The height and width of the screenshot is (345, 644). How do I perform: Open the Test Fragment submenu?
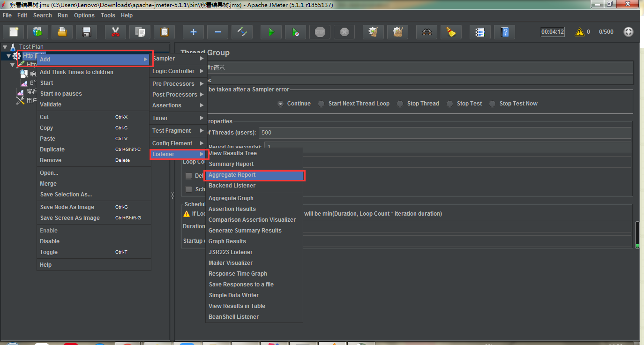click(x=179, y=131)
